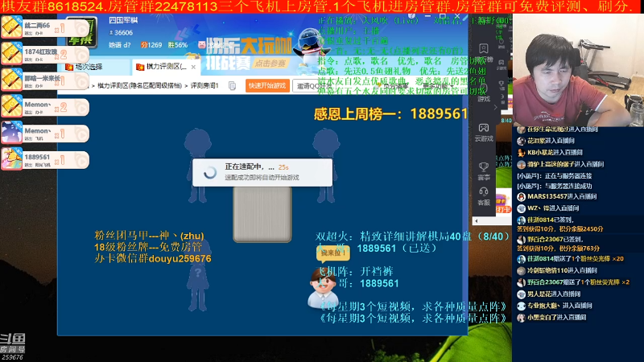The height and width of the screenshot is (362, 644).
Task: Click the 就二两66 gift notification icon
Action: point(11,28)
